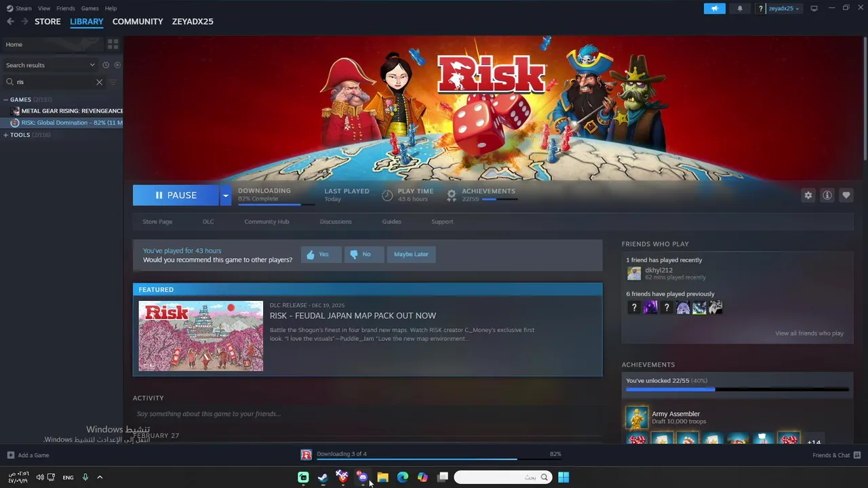The height and width of the screenshot is (488, 868).
Task: Open Discussions link
Action: (336, 222)
